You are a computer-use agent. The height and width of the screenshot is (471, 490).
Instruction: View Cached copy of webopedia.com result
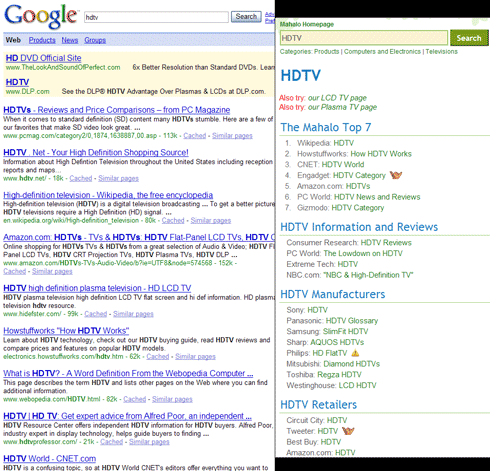135,399
